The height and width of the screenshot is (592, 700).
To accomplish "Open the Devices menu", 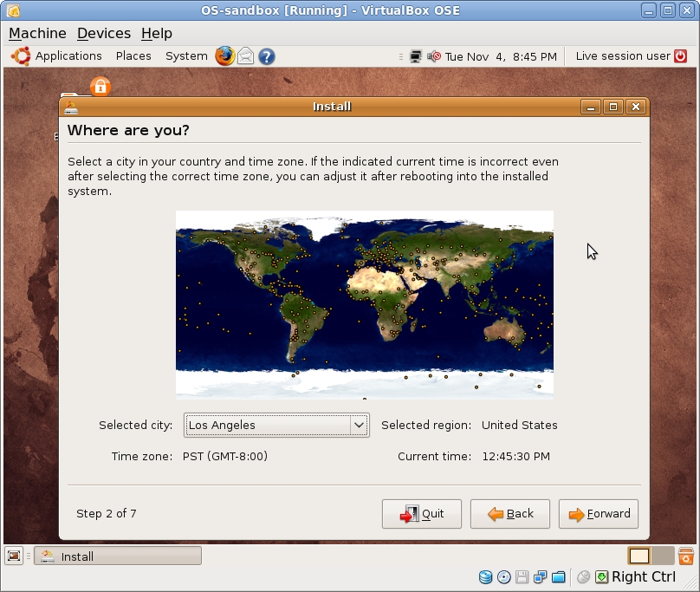I will pyautogui.click(x=104, y=34).
